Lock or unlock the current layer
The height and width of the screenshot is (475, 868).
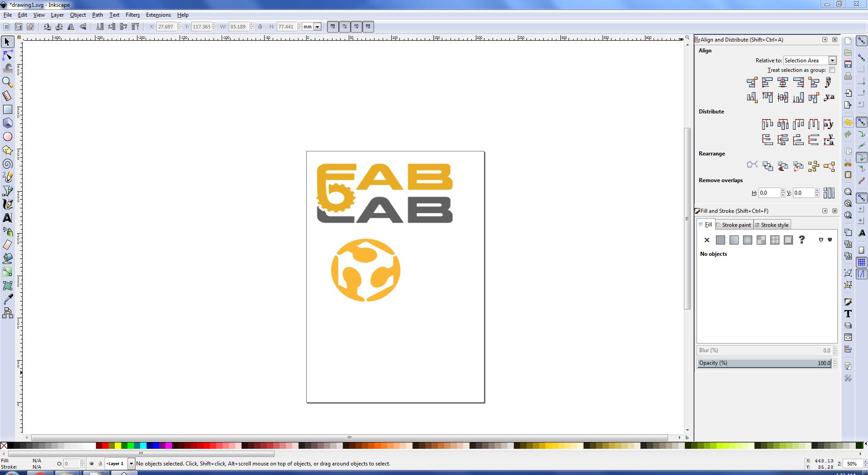pyautogui.click(x=100, y=464)
